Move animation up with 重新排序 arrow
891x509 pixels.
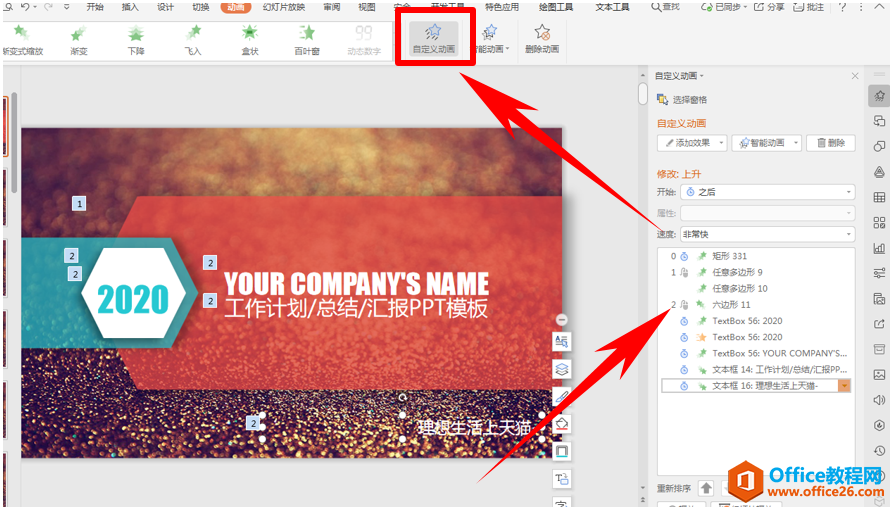(706, 488)
